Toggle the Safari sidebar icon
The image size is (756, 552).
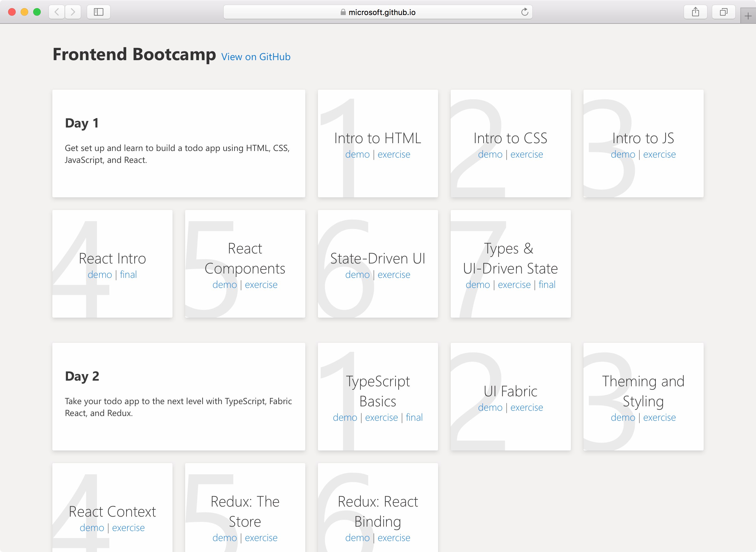click(99, 12)
